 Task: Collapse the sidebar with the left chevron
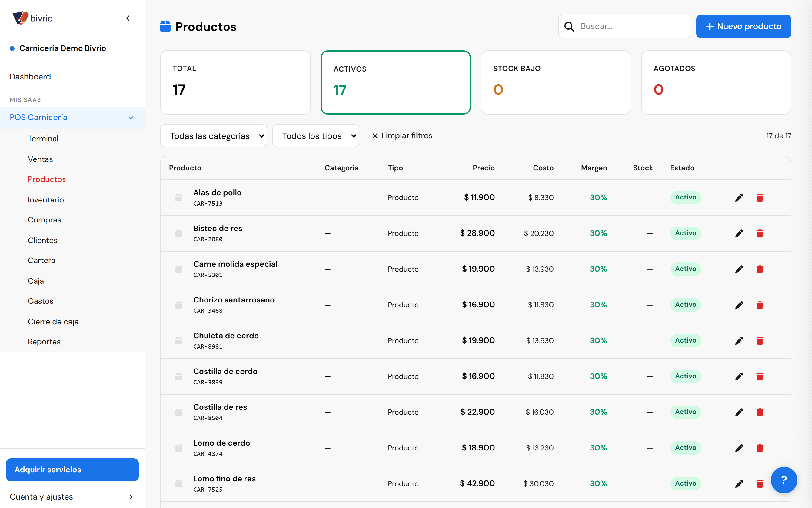coord(128,18)
